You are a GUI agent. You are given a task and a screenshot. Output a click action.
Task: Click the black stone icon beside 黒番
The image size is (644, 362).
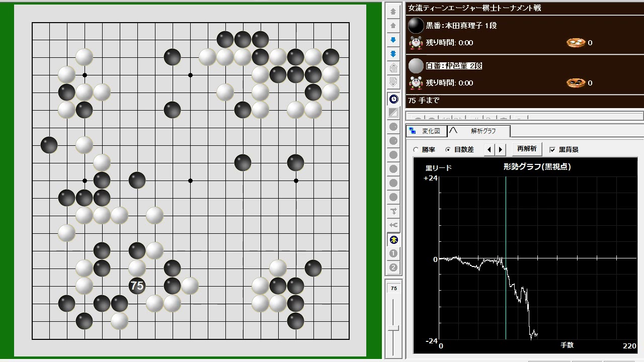[416, 25]
